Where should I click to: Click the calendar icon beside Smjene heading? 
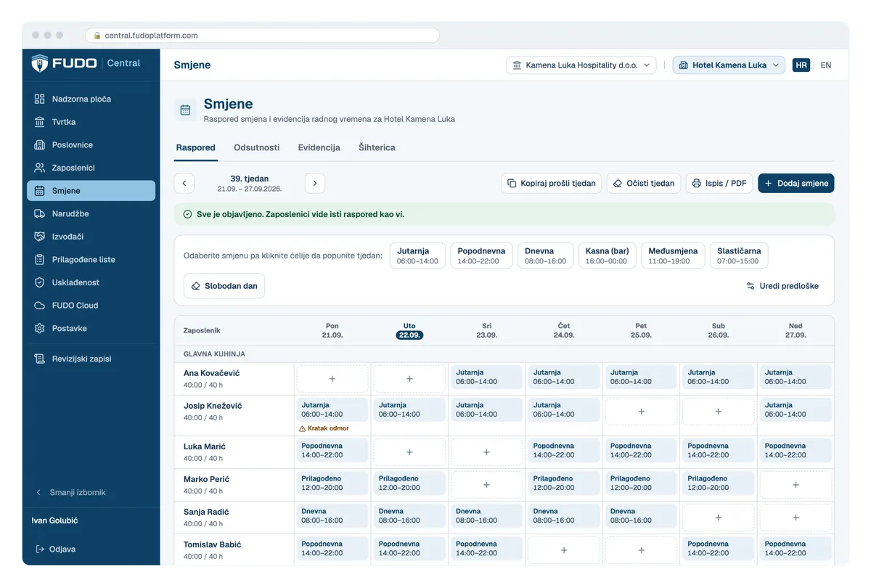click(x=185, y=110)
